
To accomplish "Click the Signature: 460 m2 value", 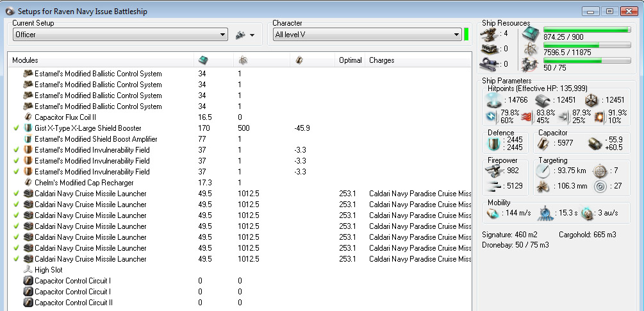I will 509,235.
